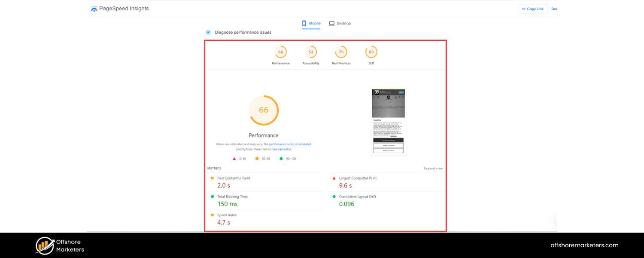Open the 'performance score is calculated' link
644x258 pixels.
pos(290,144)
